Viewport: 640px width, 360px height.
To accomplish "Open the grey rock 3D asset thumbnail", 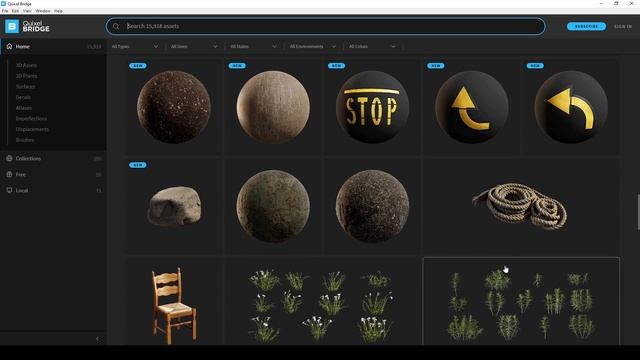I will click(174, 206).
